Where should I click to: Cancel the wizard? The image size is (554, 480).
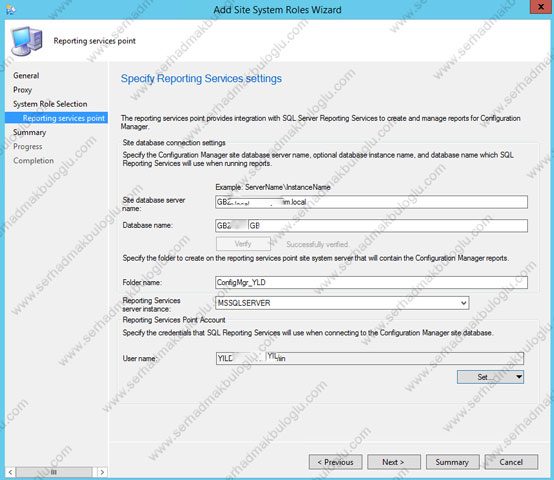(x=511, y=462)
